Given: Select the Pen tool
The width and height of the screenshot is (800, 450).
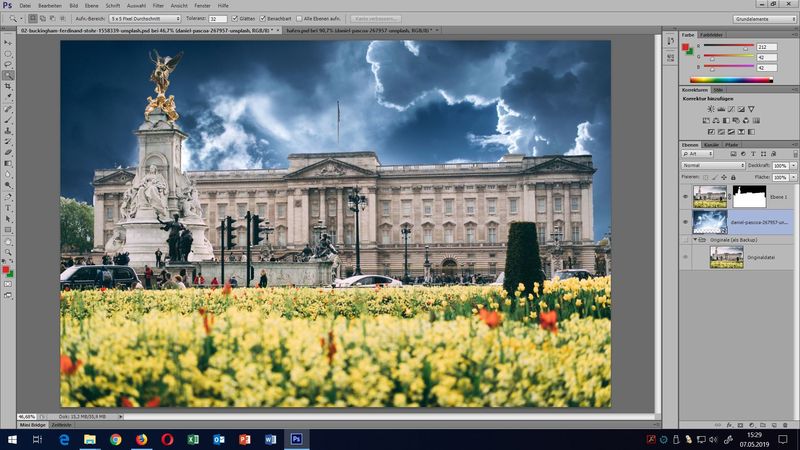Looking at the screenshot, I should pos(8,197).
